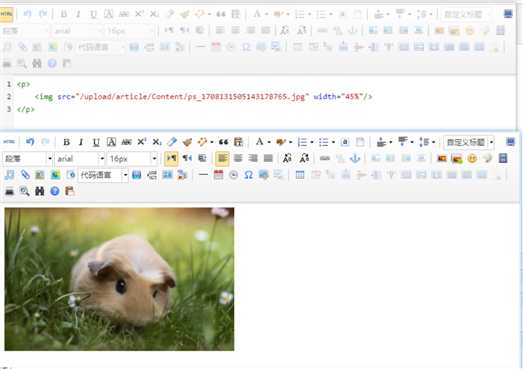Switch off HTML source mode in upper editor
523x369 pixels.
[7, 14]
